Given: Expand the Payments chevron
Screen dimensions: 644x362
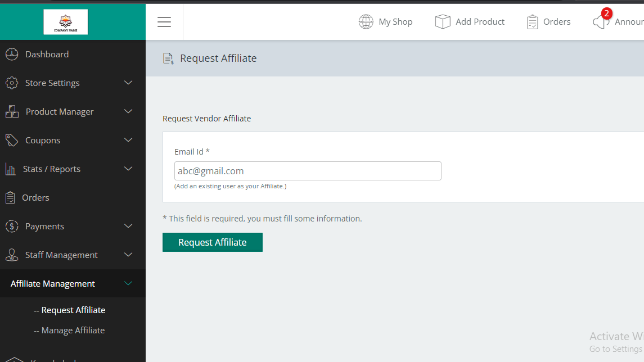Looking at the screenshot, I should click(x=128, y=226).
